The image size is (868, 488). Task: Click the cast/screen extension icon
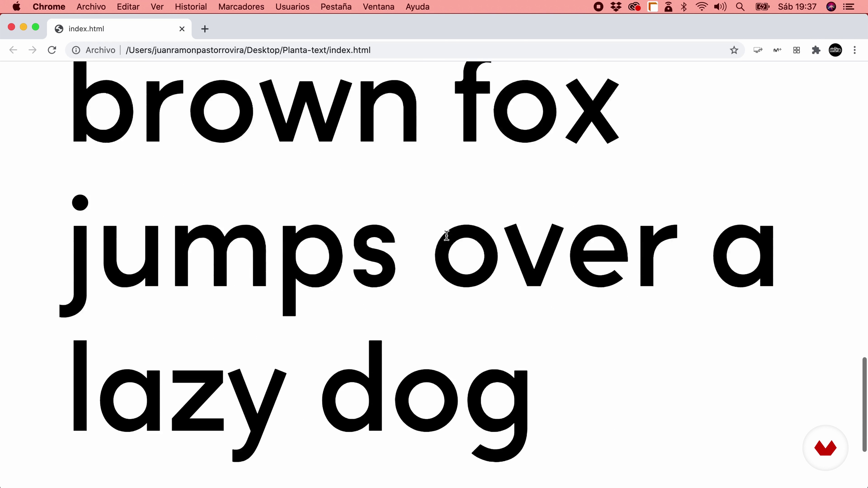pos(758,50)
